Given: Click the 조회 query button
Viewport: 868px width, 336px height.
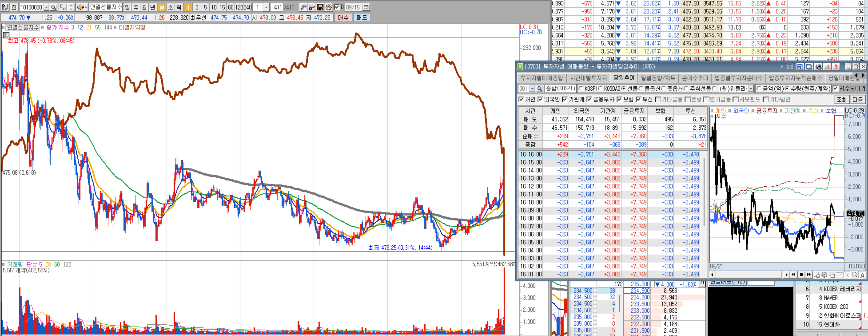Looking at the screenshot, I should [x=841, y=99].
